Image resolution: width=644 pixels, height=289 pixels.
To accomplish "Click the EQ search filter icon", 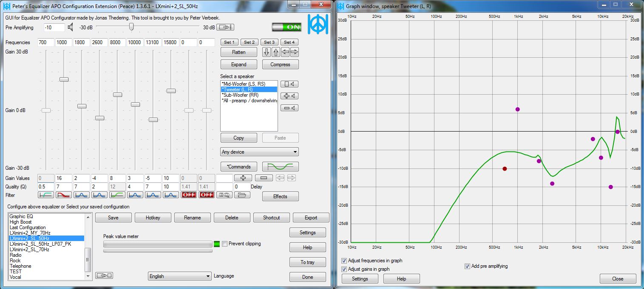I will coord(224,195).
